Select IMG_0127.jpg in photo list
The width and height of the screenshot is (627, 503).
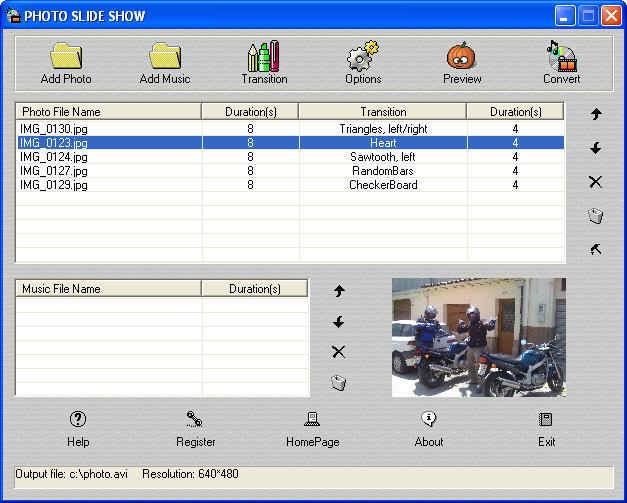point(54,171)
